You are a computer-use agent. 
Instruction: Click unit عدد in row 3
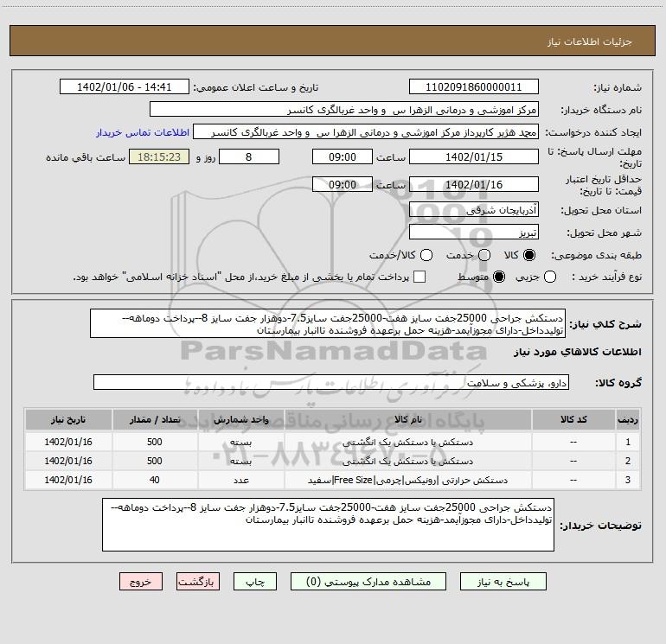(240, 480)
